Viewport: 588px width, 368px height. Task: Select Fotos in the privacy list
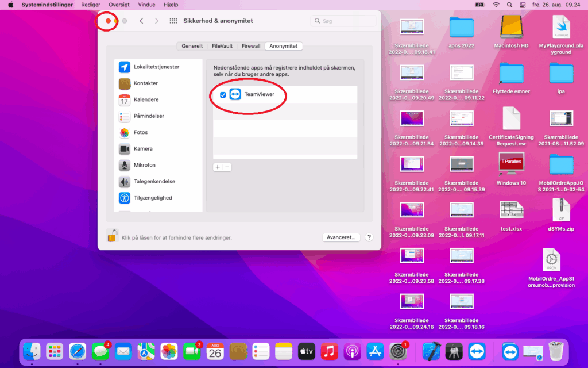140,132
